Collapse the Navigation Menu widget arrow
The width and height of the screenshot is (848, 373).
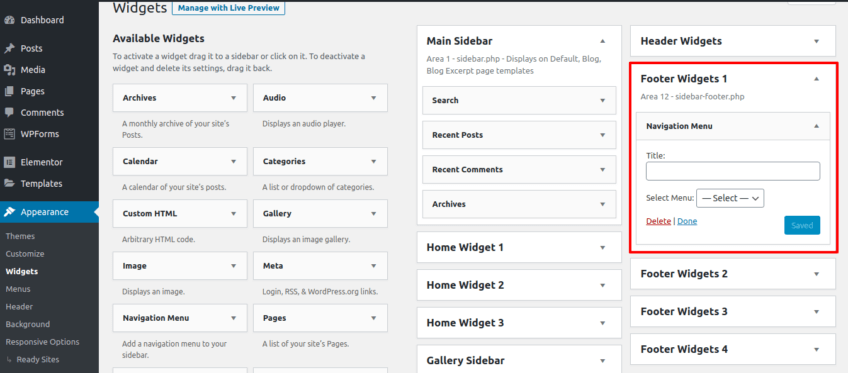tap(817, 126)
